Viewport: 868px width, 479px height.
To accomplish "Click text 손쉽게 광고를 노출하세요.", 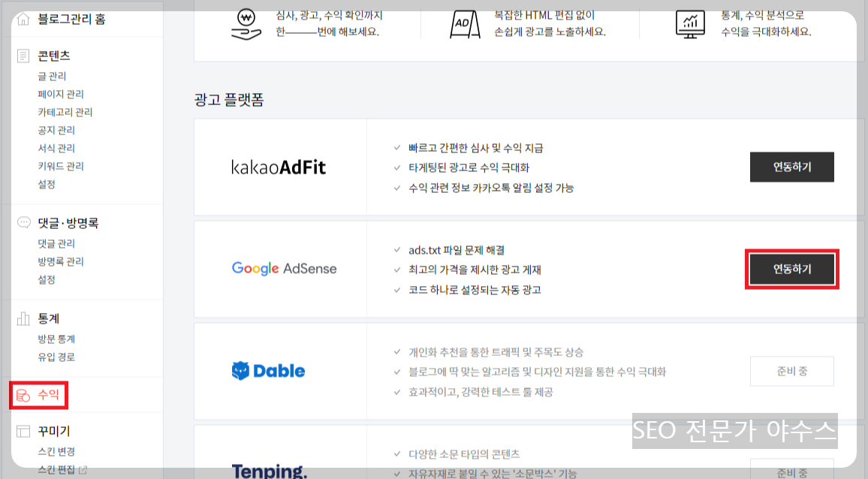I will [550, 32].
